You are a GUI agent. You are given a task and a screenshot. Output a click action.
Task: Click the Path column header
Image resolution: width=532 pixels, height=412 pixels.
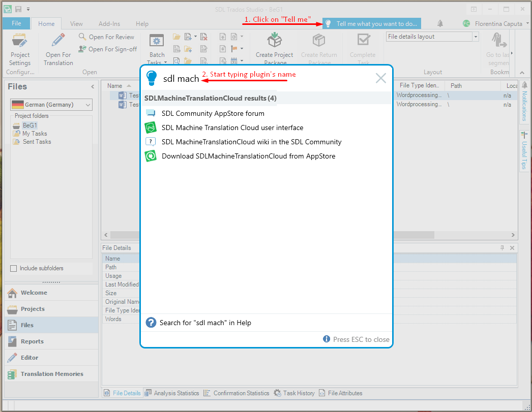456,86
